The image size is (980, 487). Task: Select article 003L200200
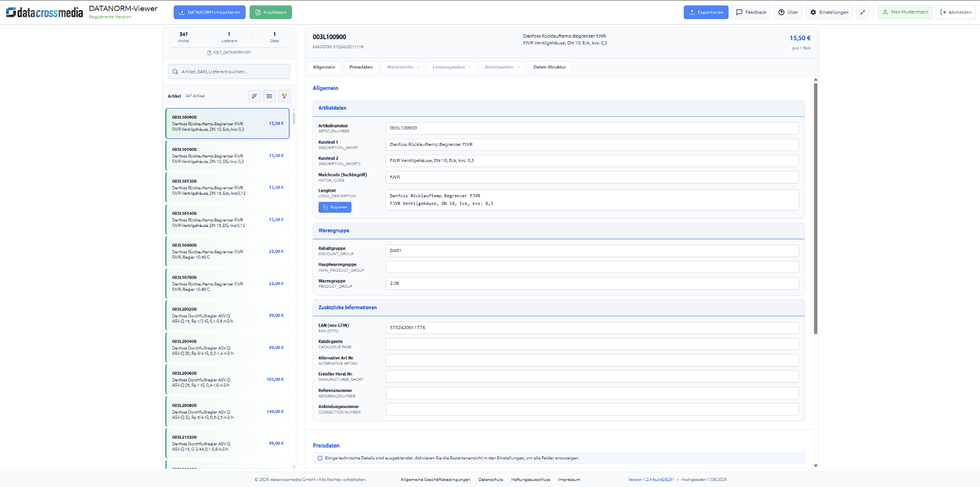pyautogui.click(x=228, y=315)
